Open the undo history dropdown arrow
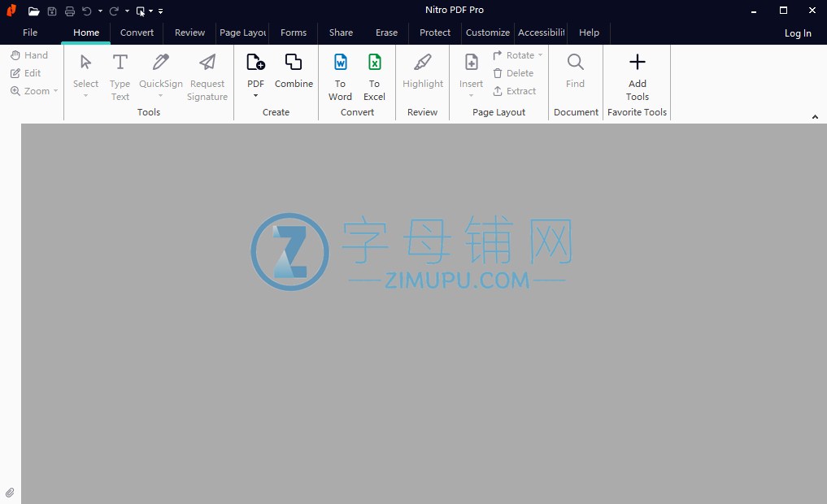 tap(100, 11)
